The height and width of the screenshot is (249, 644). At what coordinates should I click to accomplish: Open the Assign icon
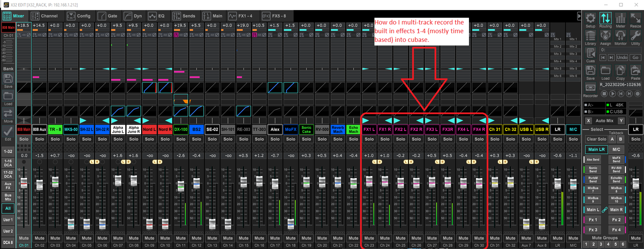click(606, 37)
